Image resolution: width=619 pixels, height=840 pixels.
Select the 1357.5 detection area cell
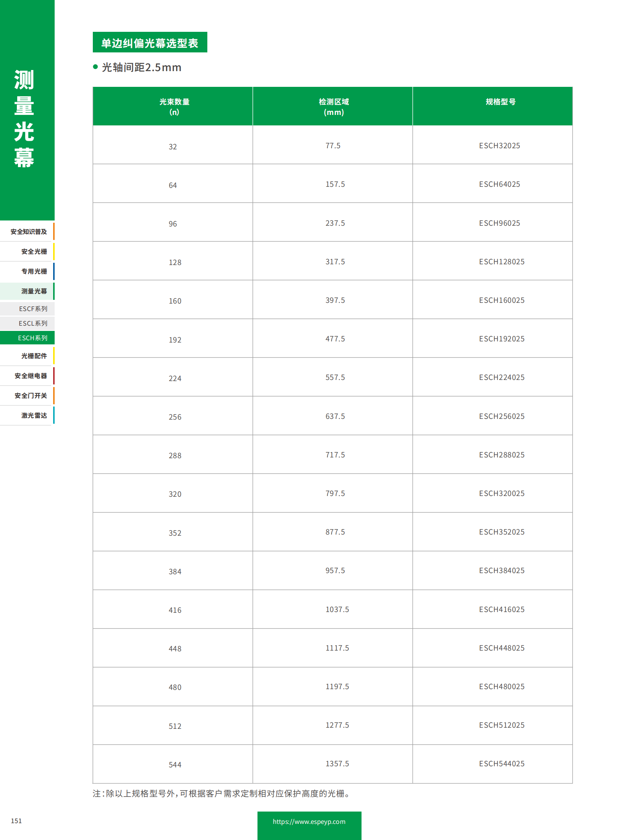tap(337, 764)
